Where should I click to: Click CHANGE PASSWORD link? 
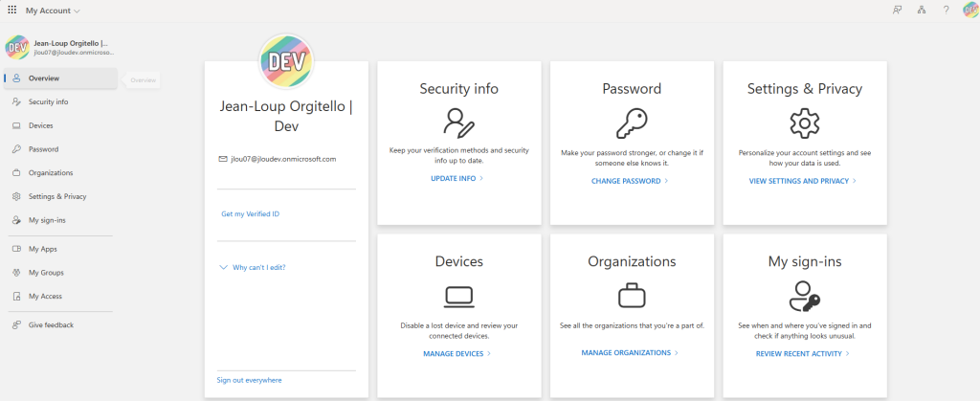click(x=630, y=181)
